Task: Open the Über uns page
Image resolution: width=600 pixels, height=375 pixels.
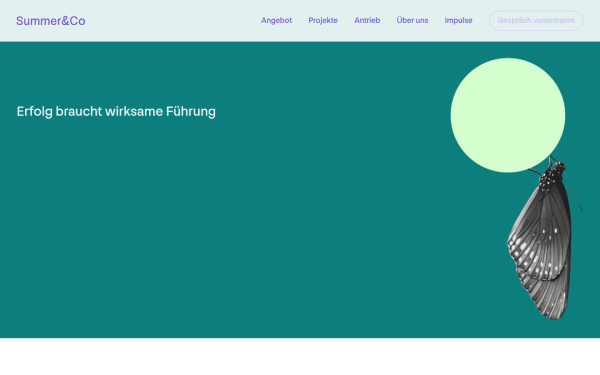Action: (412, 20)
